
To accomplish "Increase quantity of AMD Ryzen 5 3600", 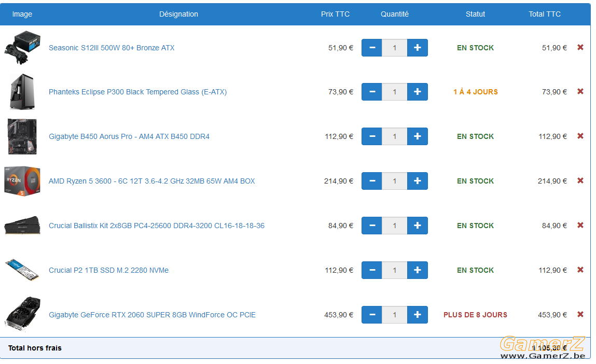I will pyautogui.click(x=418, y=181).
